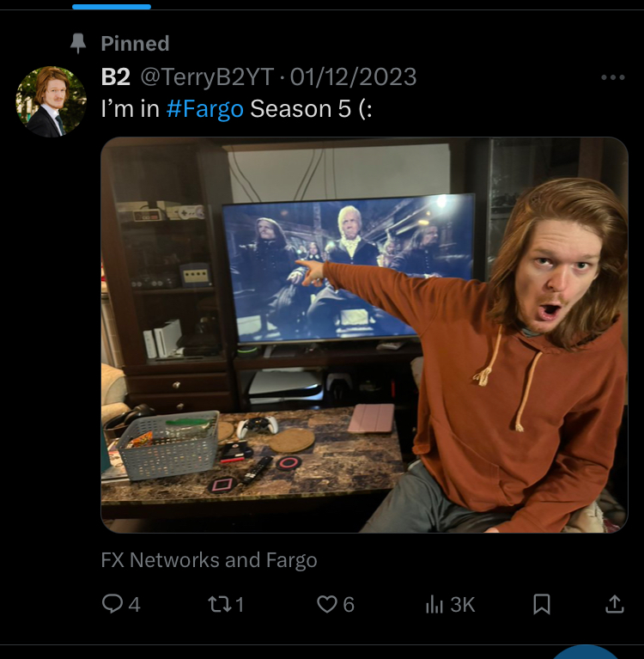Image resolution: width=644 pixels, height=659 pixels.
Task: View post analytics bar chart icon
Action: [x=434, y=604]
